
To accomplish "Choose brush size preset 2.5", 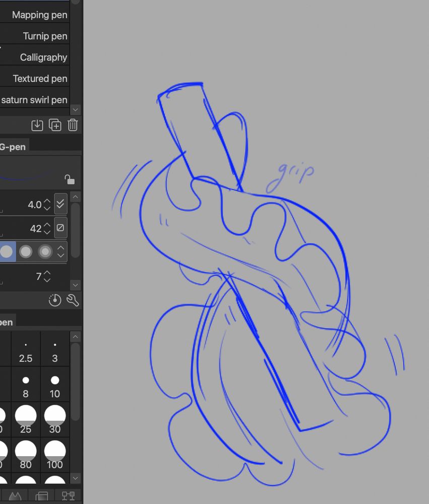I will click(x=26, y=349).
